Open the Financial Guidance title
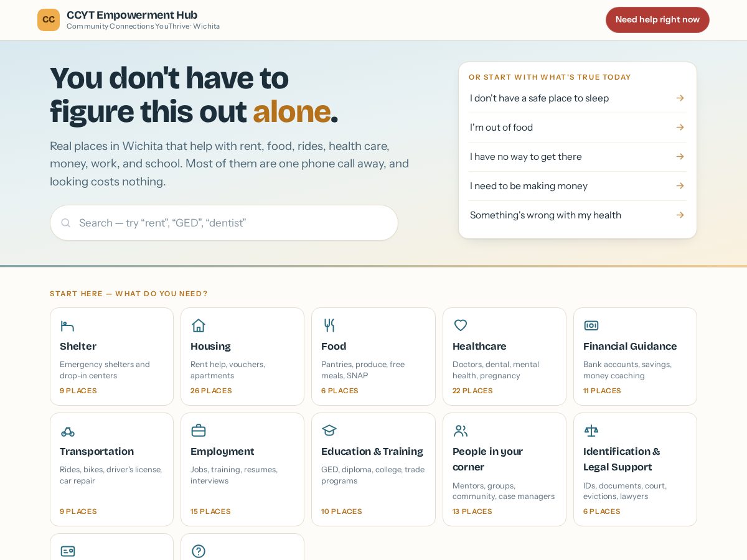Viewport: 747px width, 560px height. pos(630,347)
